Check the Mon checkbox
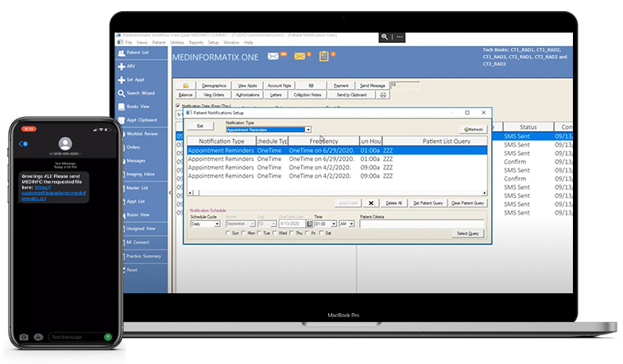 pos(243,233)
